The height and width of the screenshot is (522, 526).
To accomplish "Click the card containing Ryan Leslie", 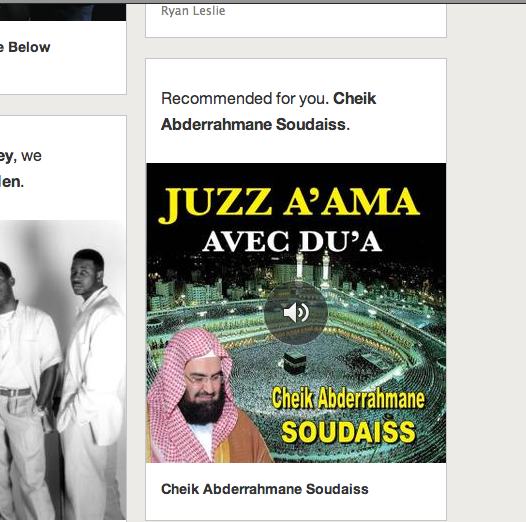I will [x=296, y=21].
